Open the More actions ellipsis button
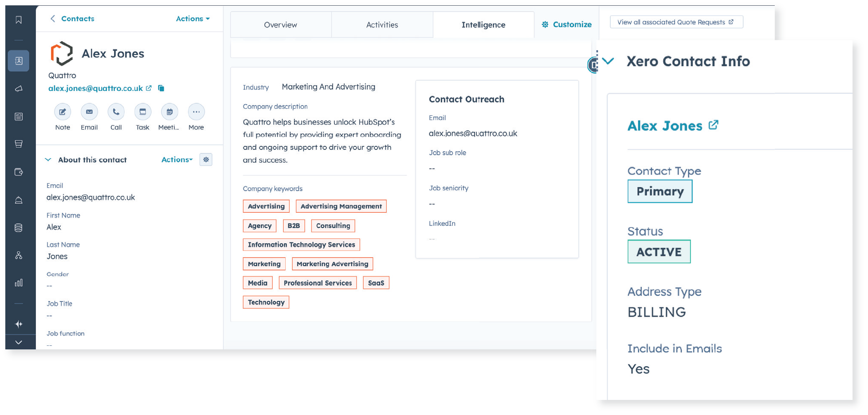This screenshot has height=415, width=868. click(x=196, y=112)
